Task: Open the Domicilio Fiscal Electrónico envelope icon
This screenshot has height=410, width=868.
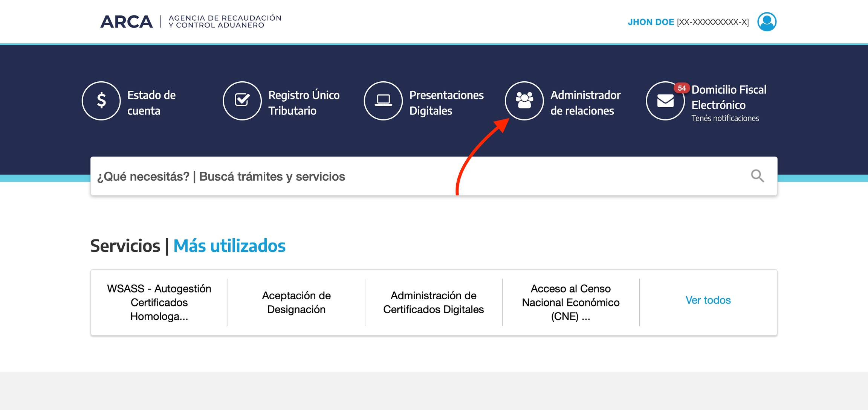Action: click(665, 101)
